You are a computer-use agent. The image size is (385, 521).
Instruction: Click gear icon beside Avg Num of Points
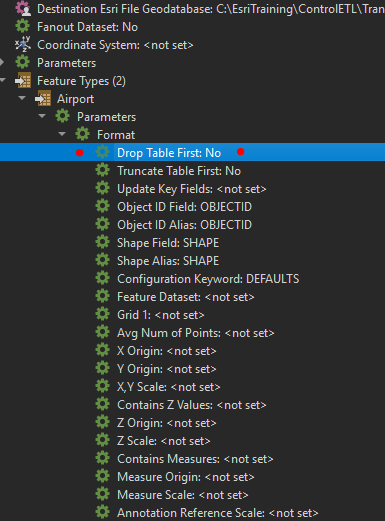pos(103,333)
